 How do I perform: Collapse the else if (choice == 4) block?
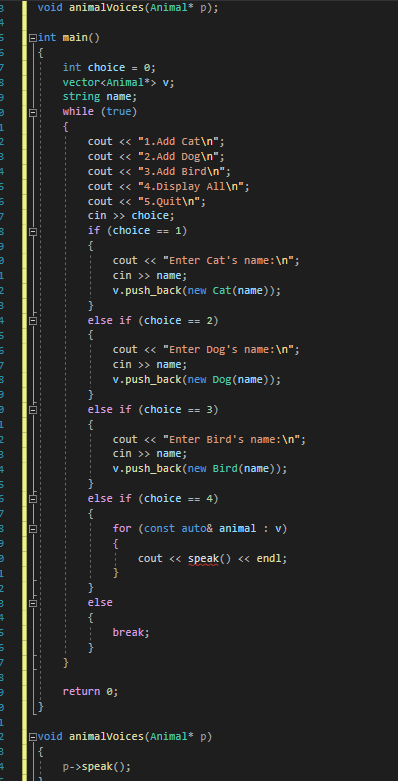(x=33, y=499)
